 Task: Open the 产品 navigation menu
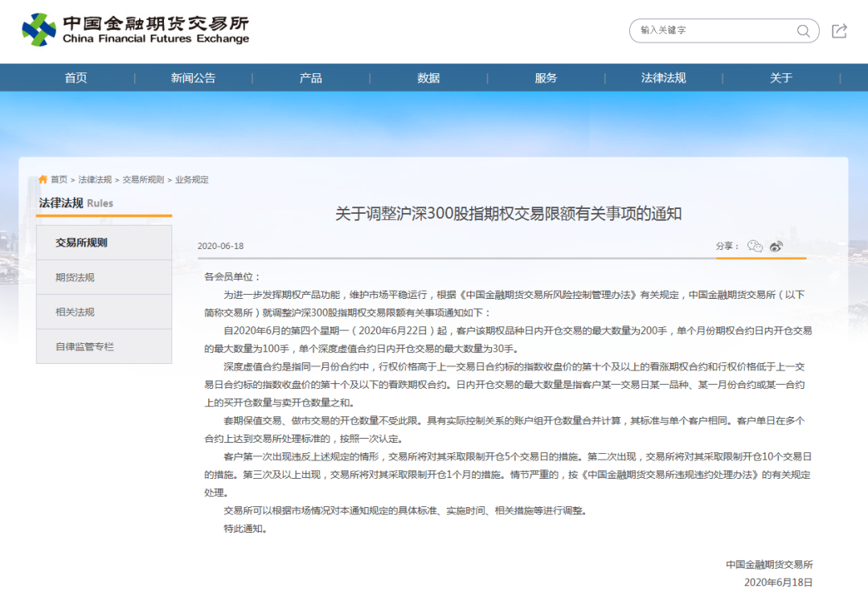pyautogui.click(x=310, y=78)
